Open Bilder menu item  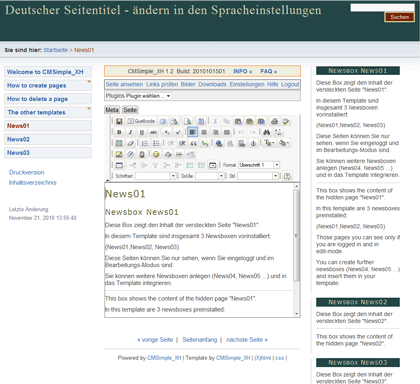tap(188, 85)
